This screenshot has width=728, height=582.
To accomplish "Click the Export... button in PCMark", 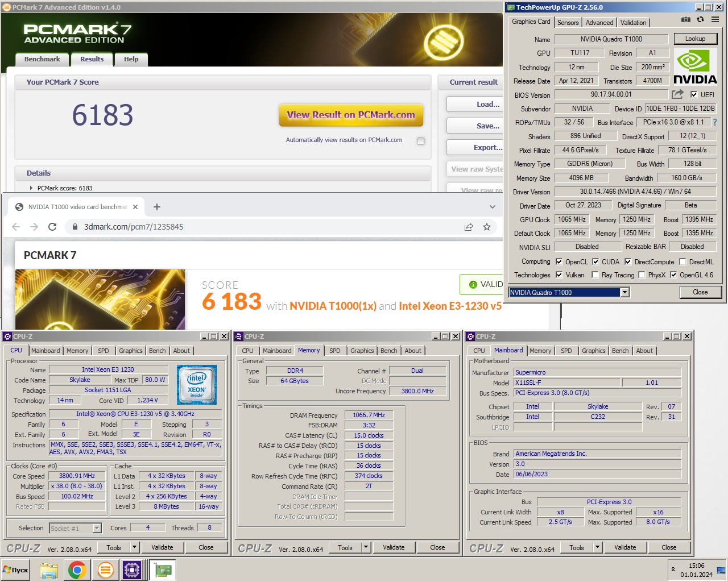I will (475, 147).
